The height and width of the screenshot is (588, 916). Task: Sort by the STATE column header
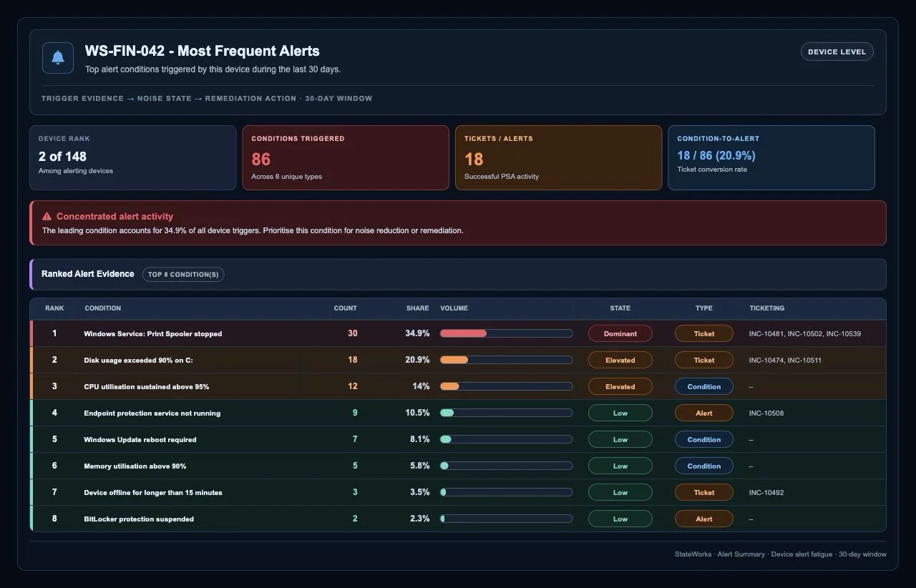(620, 308)
